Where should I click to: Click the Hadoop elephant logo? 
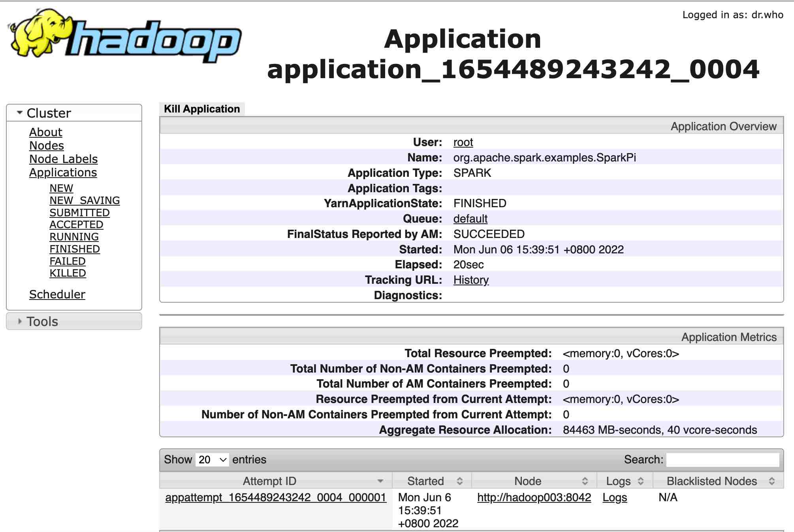point(124,36)
